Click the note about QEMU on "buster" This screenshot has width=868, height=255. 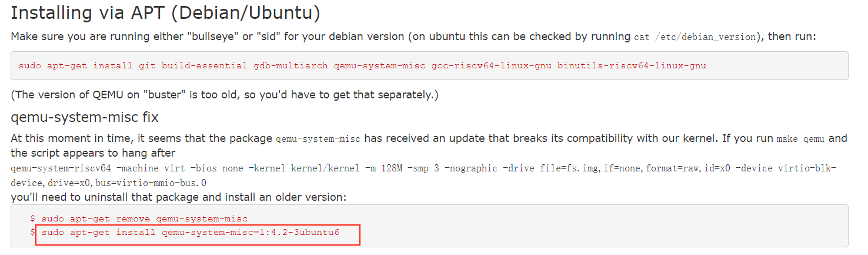tap(225, 94)
